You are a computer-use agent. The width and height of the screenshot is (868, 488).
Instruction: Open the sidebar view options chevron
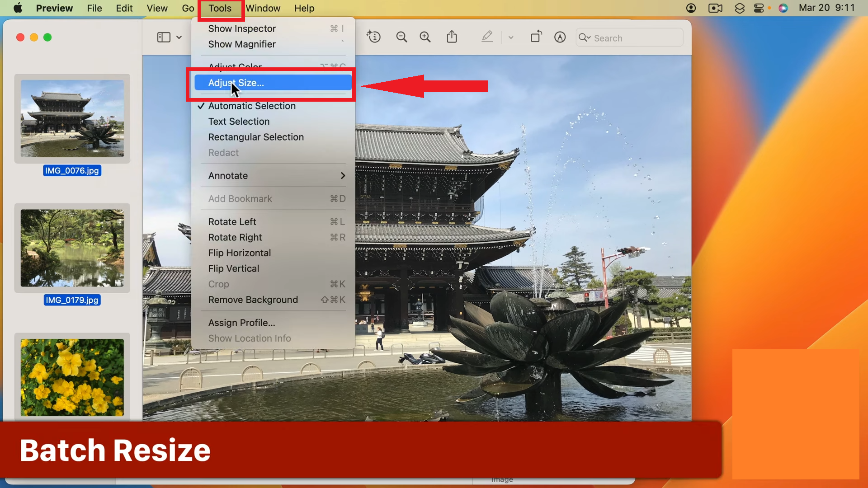(x=179, y=38)
